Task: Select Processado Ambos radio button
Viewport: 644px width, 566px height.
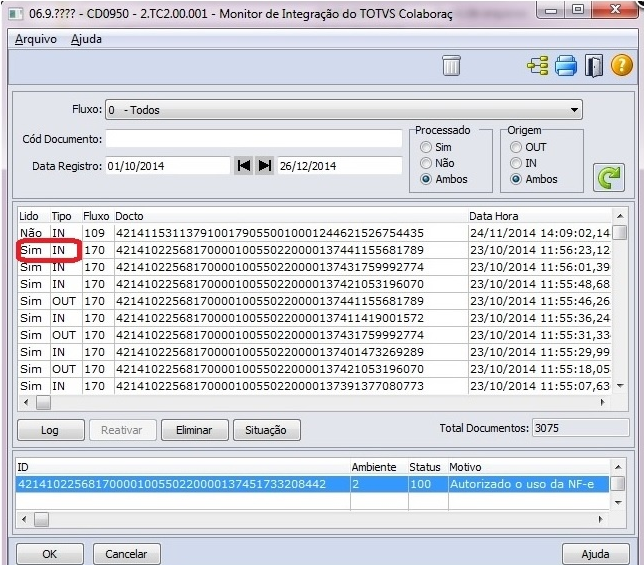Action: pyautogui.click(x=426, y=179)
